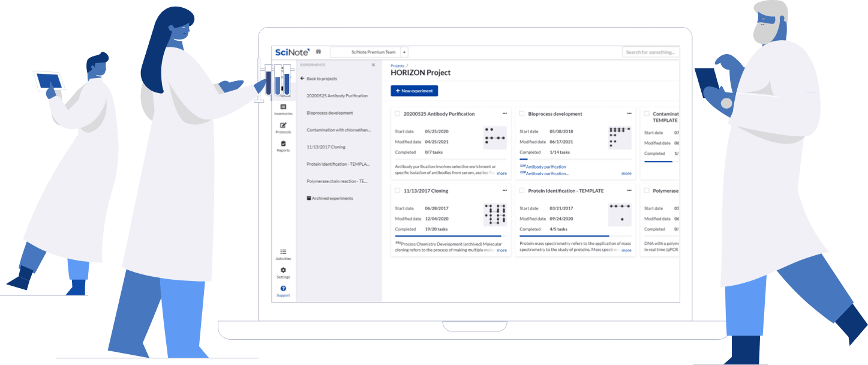Click the Search for something field
Viewport: 868px width, 365px height.
click(650, 52)
